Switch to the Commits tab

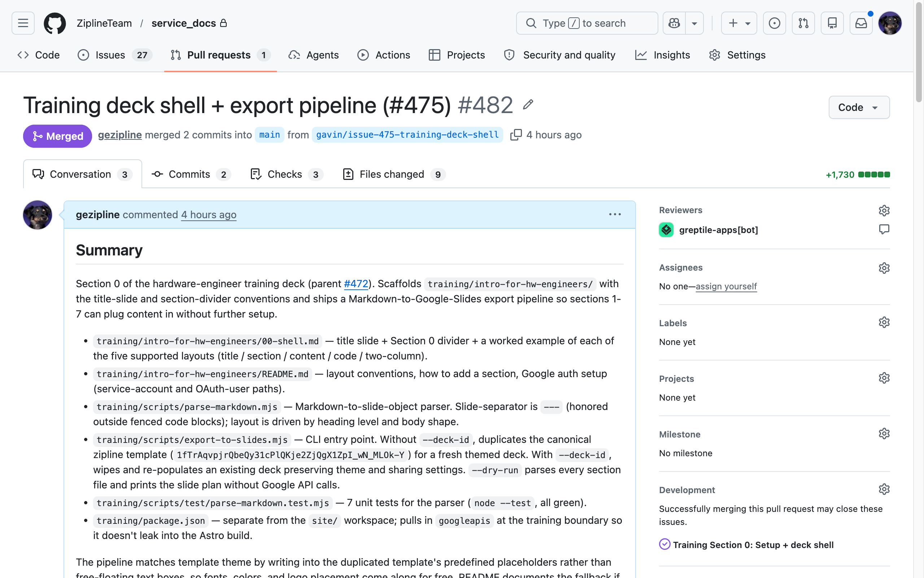[x=191, y=174]
